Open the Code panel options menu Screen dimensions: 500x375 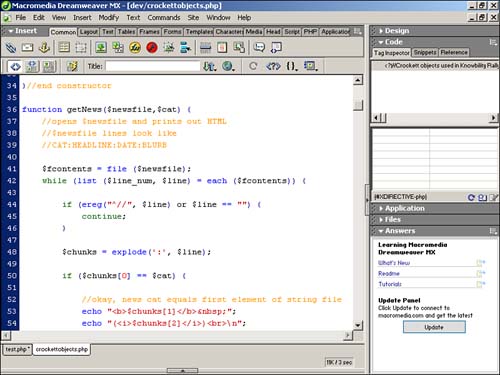tap(493, 42)
